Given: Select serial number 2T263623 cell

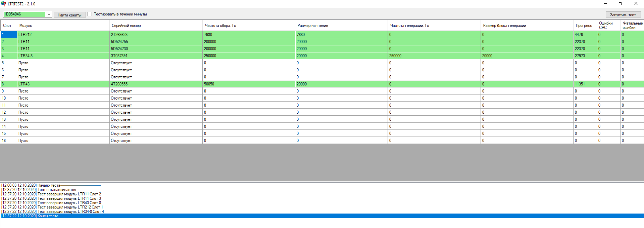Looking at the screenshot, I should coord(156,35).
